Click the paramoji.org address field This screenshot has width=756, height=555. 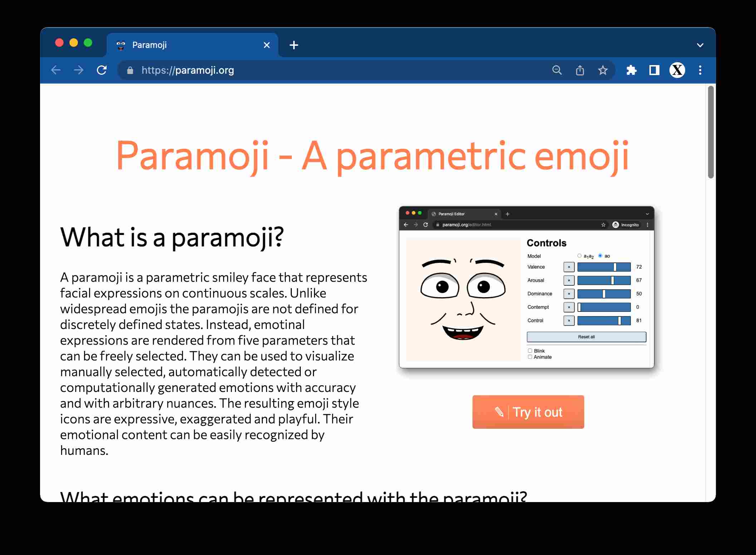click(x=322, y=70)
